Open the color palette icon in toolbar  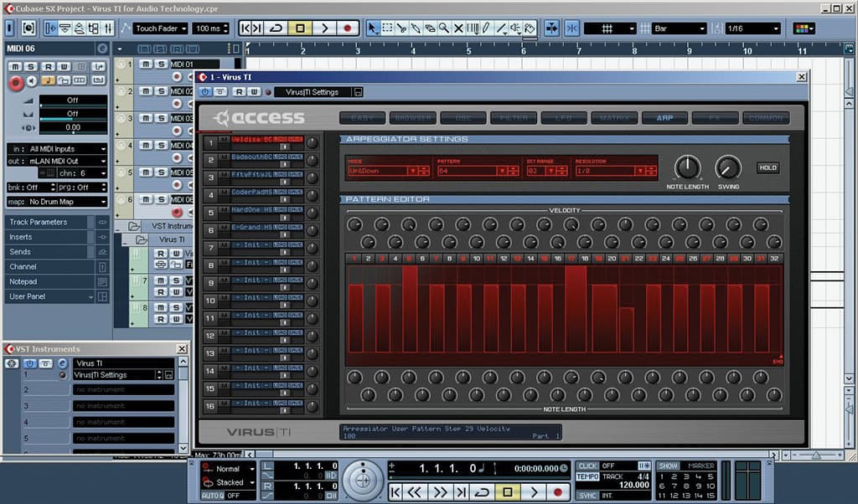804,28
